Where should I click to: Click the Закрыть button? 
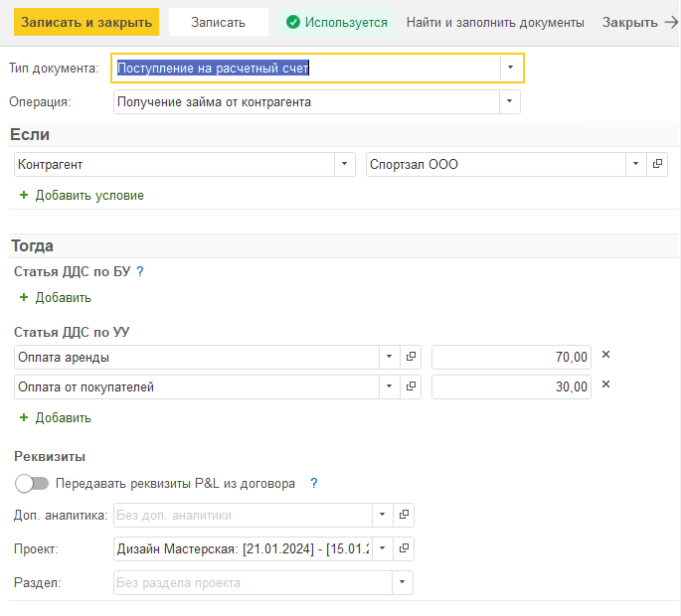pyautogui.click(x=629, y=22)
